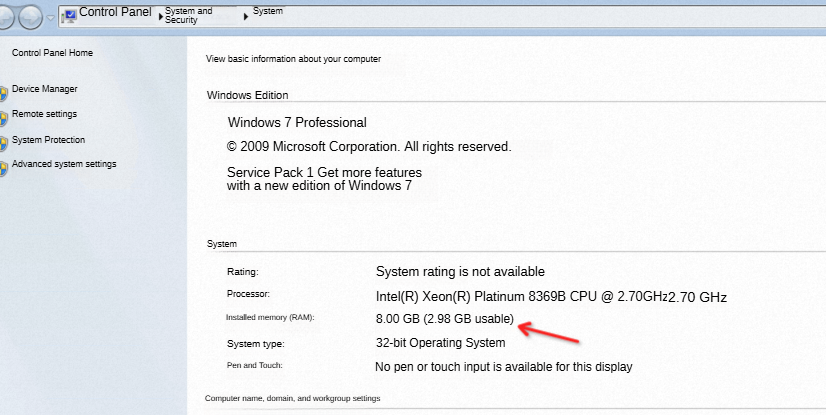Click the computer icon in address bar
The image size is (826, 415).
pyautogui.click(x=68, y=16)
